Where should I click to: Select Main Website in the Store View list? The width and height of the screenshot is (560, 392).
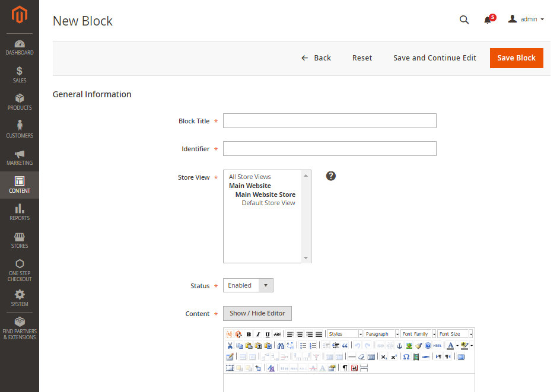coord(250,185)
